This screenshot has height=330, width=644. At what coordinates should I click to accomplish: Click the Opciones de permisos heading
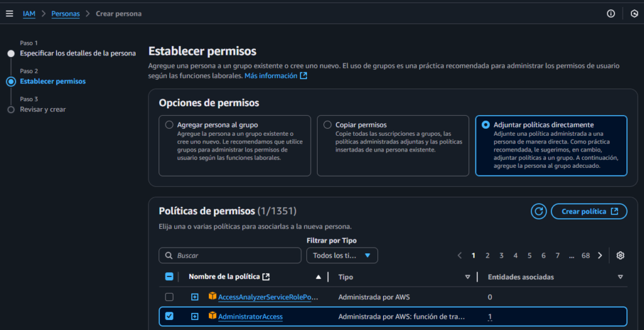click(x=209, y=102)
